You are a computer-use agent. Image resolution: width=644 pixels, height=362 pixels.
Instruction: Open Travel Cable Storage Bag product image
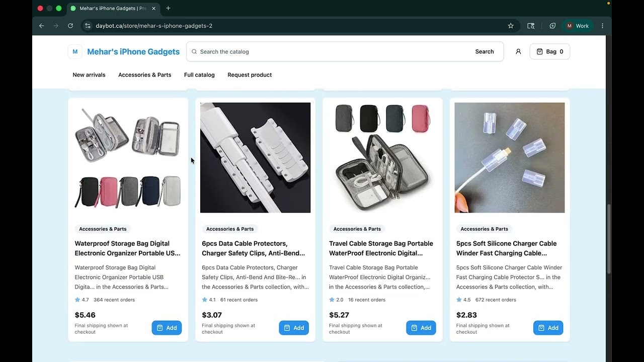382,157
